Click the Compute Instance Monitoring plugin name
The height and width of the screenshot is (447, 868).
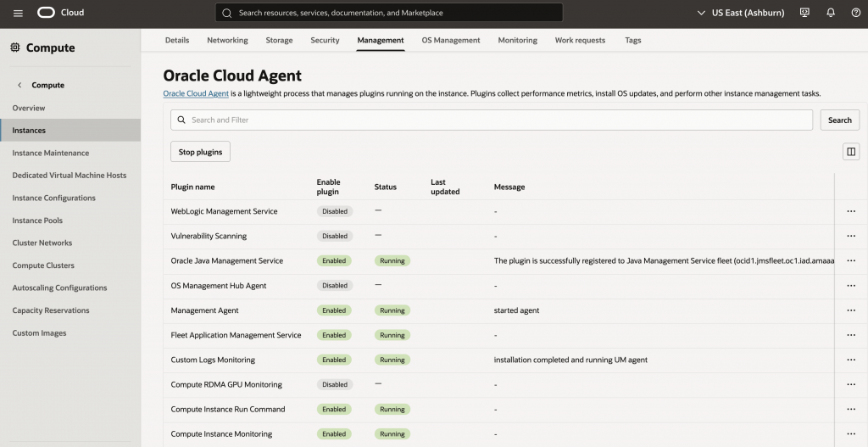coord(221,433)
